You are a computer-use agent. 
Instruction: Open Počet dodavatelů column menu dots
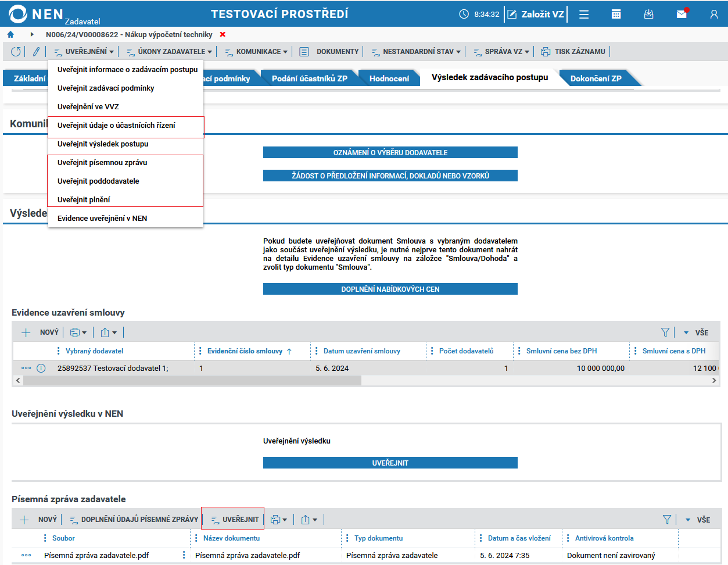pos(432,351)
